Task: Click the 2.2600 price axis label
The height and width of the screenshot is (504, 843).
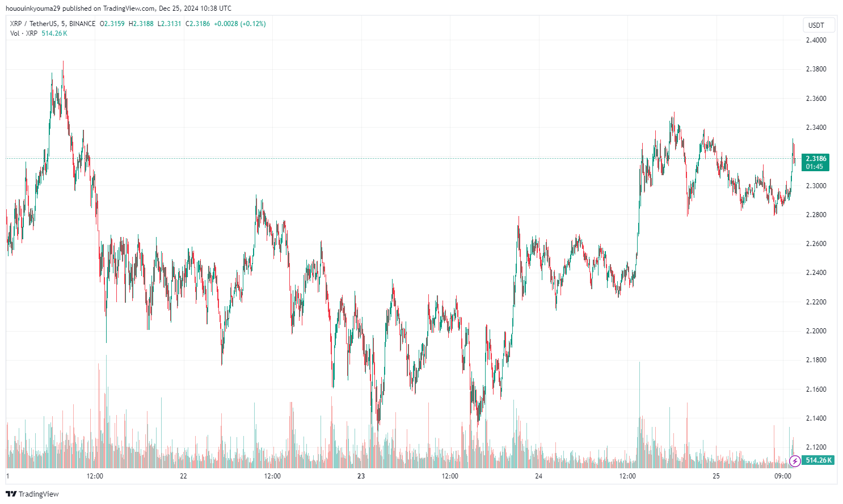Action: click(816, 244)
